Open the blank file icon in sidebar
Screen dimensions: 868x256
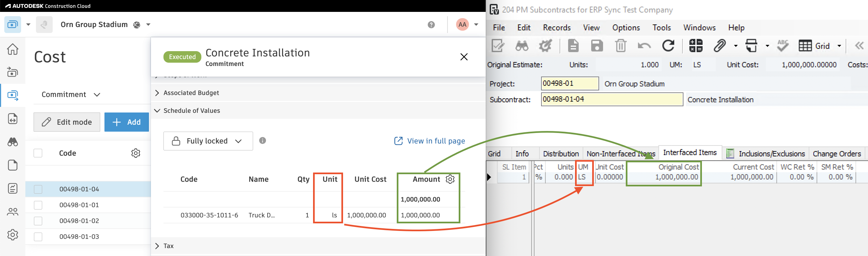(13, 165)
